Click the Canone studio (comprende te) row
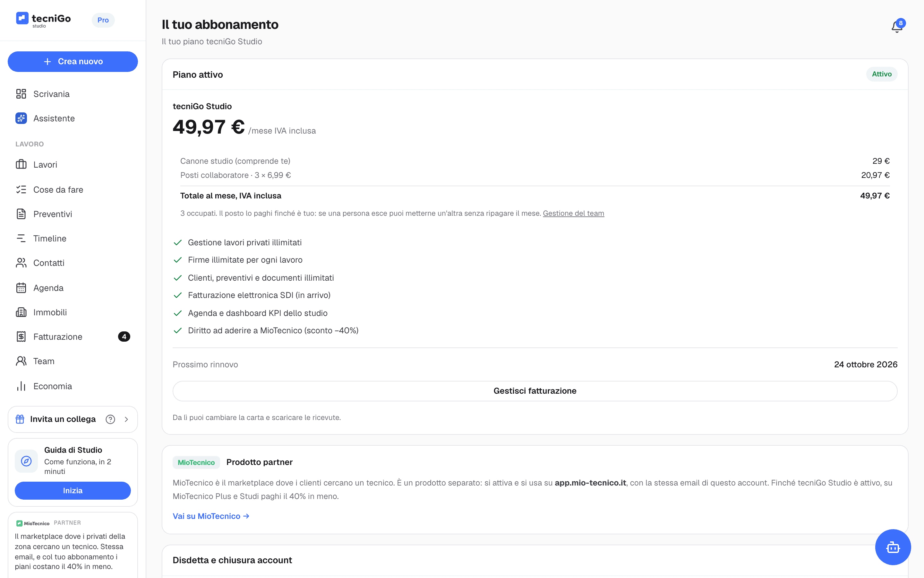 tap(535, 161)
